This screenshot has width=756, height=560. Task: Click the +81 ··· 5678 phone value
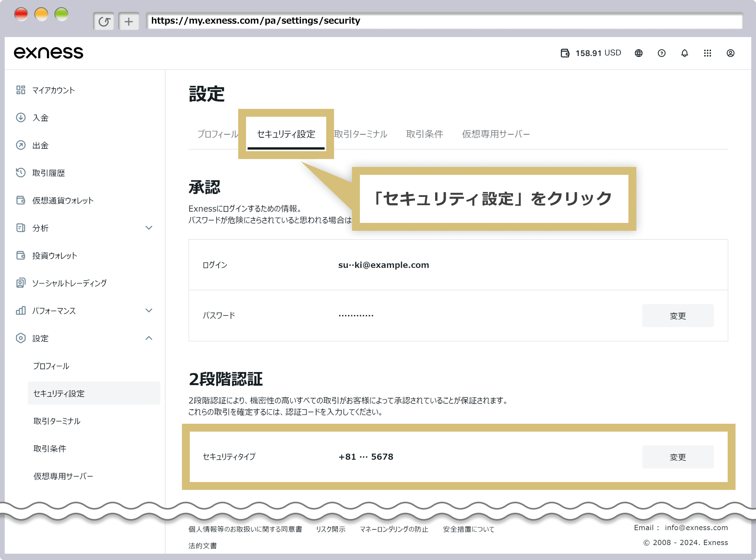366,457
